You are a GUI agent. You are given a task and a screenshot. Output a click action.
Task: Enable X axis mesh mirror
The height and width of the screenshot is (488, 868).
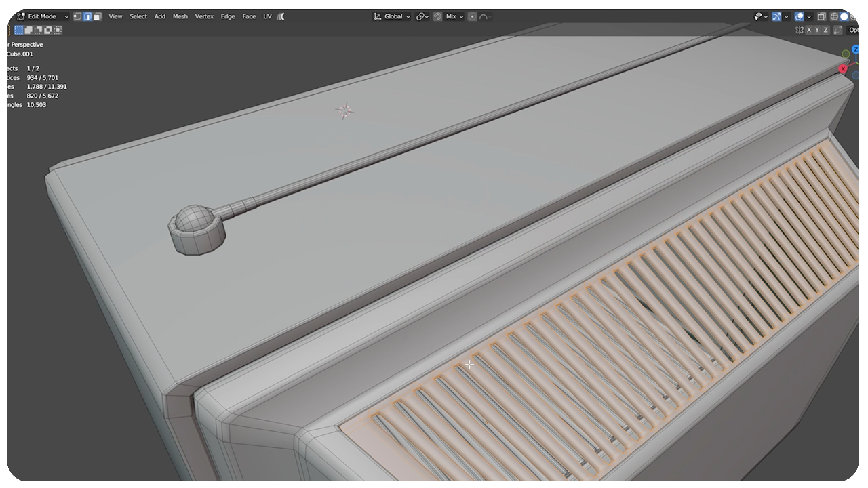point(809,30)
